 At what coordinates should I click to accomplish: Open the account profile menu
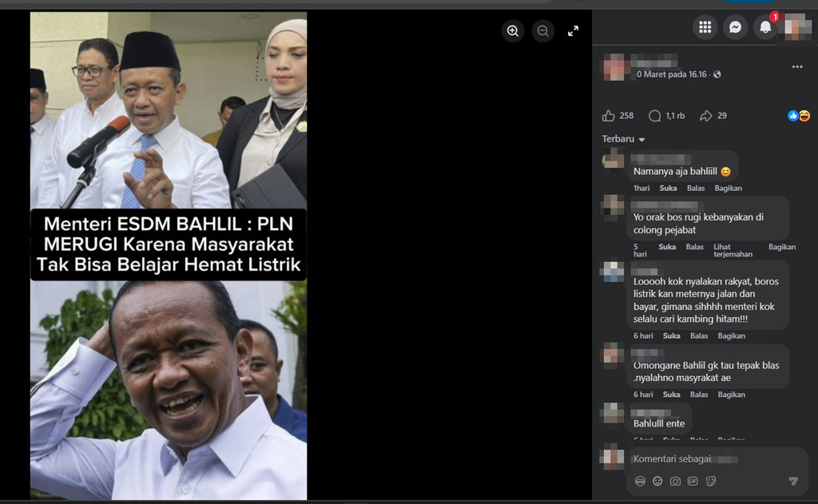point(797,27)
